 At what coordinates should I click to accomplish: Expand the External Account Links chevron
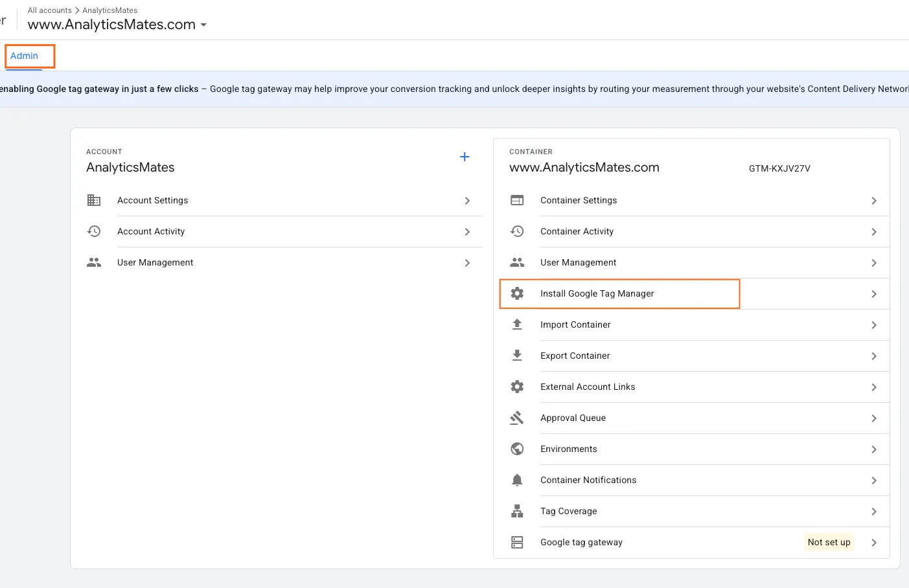pos(874,387)
